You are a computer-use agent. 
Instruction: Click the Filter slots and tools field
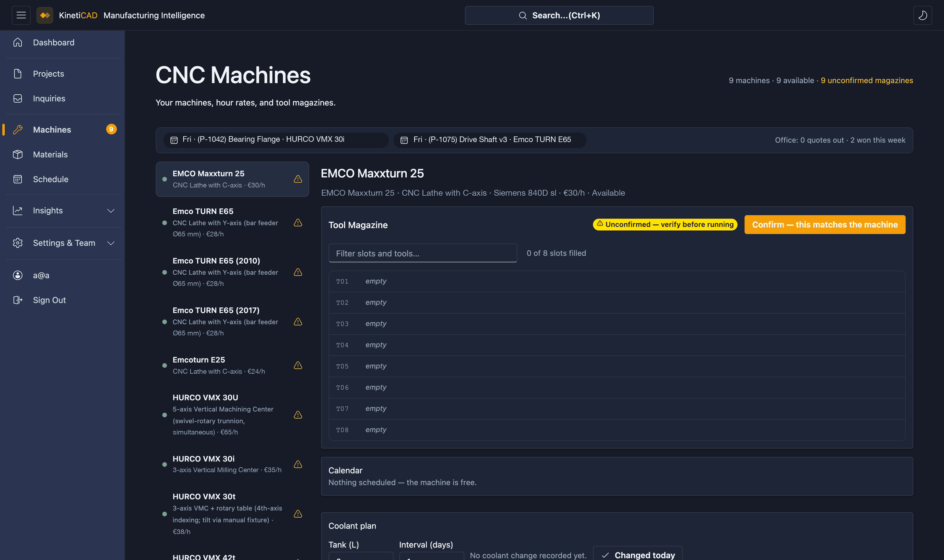coord(423,253)
